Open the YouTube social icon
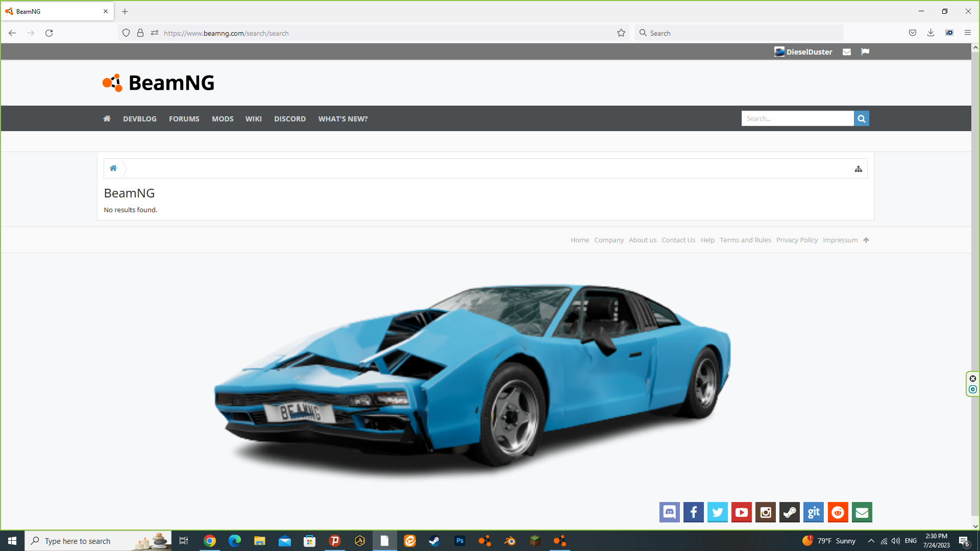This screenshot has height=551, width=980. pos(741,512)
